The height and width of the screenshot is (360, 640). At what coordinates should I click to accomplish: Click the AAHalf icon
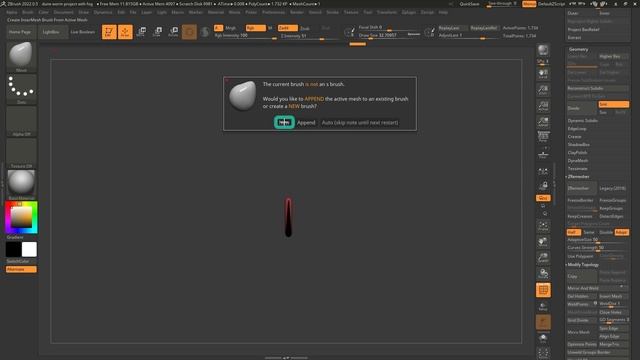[x=543, y=122]
